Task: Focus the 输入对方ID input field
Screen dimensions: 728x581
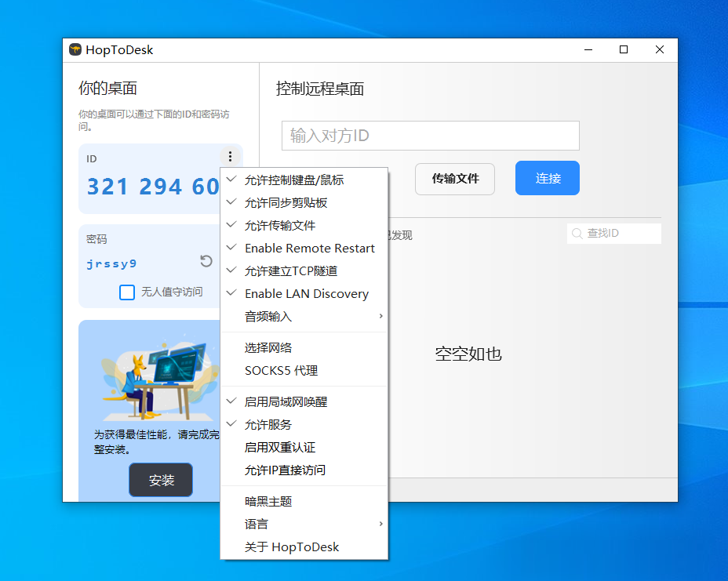Action: point(430,136)
